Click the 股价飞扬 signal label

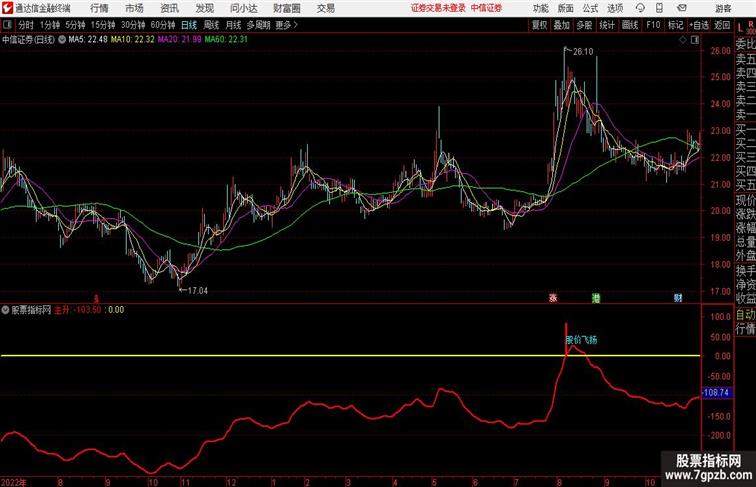pos(581,340)
